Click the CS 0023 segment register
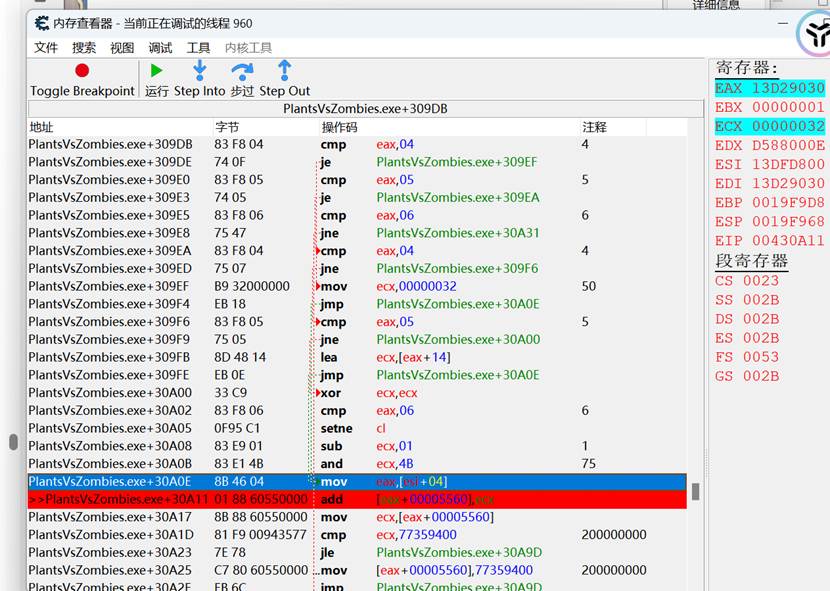The image size is (830, 591). coord(747,281)
